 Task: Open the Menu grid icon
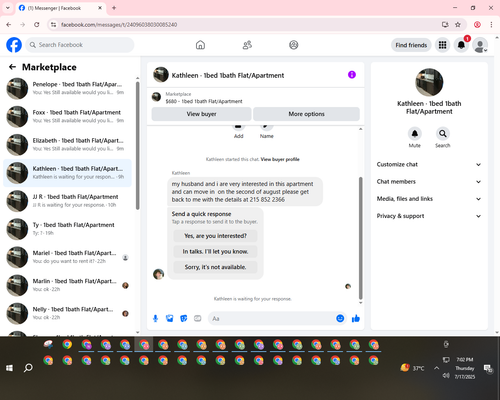tap(442, 45)
